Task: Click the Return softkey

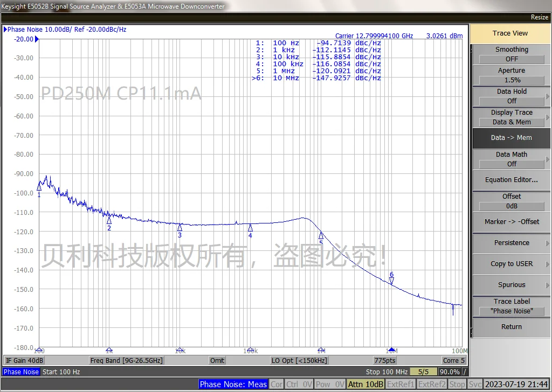Action: pos(511,327)
